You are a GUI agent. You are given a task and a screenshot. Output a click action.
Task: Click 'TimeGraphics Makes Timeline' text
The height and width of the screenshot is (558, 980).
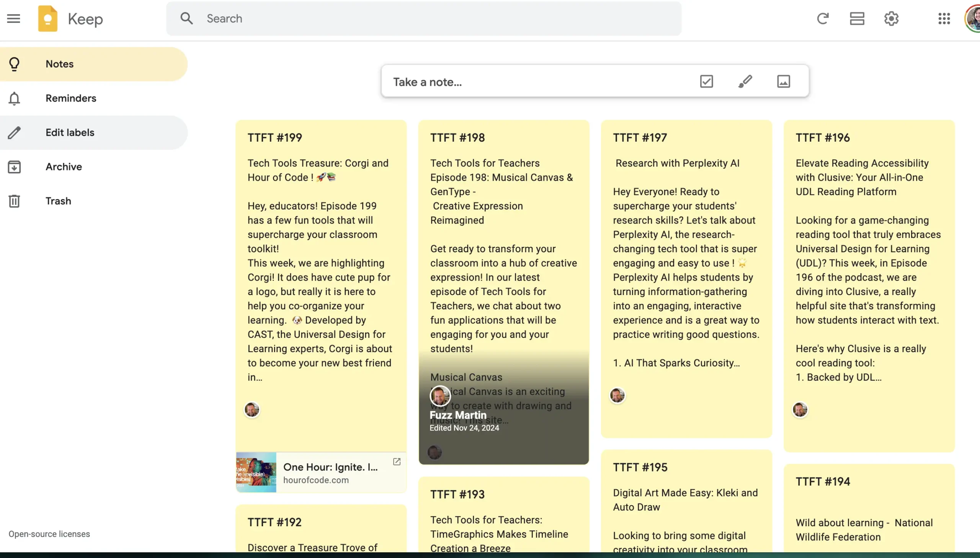pos(499,534)
